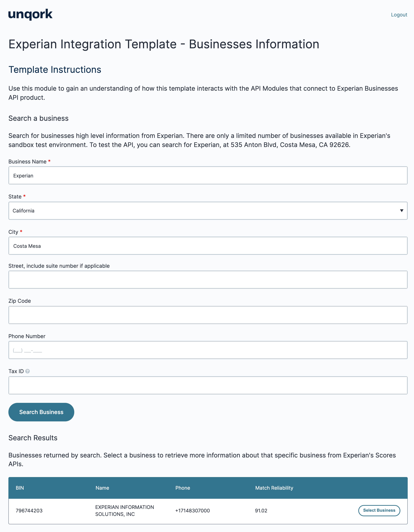Click the Match Reliability column header
The height and width of the screenshot is (532, 414).
point(274,488)
